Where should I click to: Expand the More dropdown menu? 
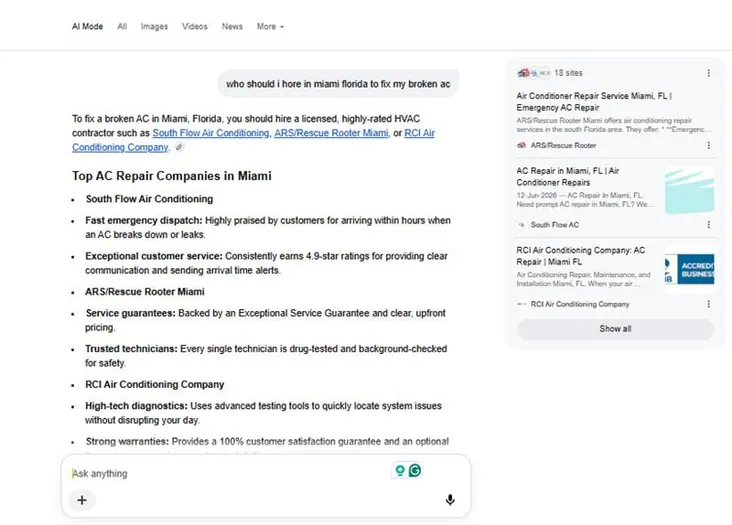point(270,27)
